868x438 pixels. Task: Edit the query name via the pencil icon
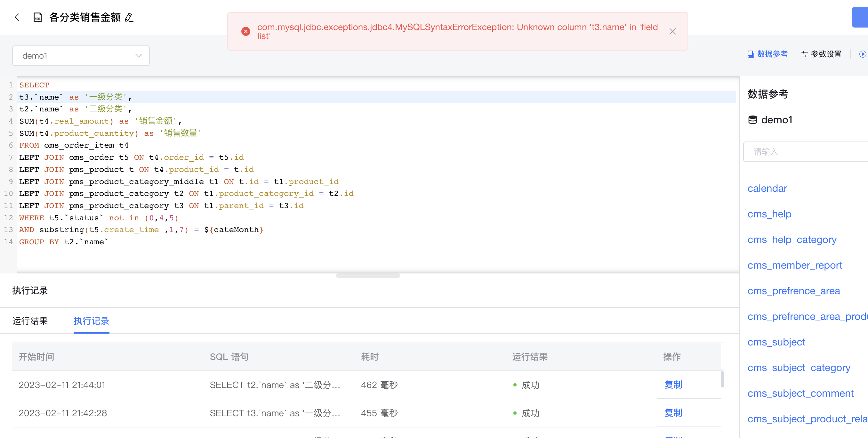coord(129,18)
